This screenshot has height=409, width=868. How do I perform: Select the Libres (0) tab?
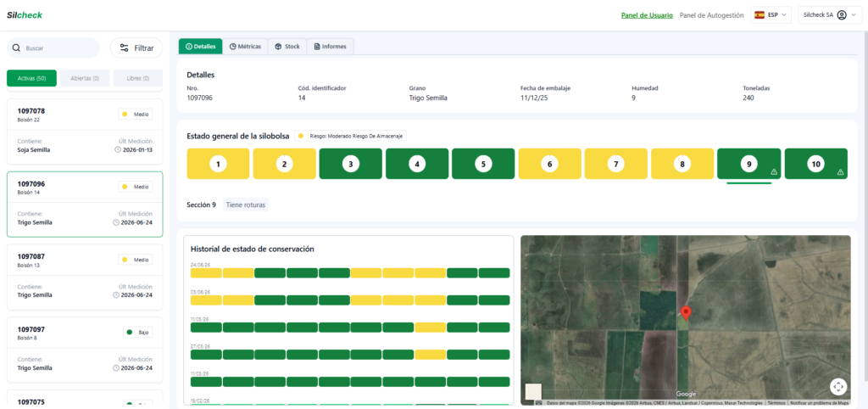138,78
